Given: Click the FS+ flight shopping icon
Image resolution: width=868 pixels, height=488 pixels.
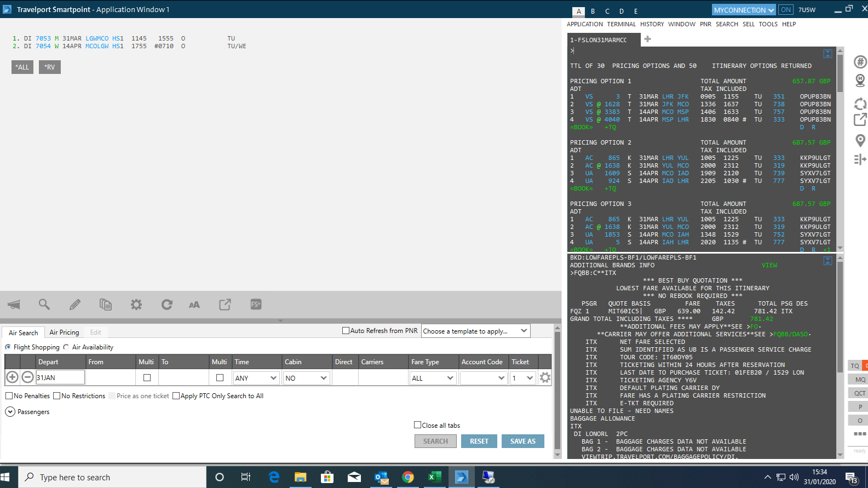Looking at the screenshot, I should point(256,305).
